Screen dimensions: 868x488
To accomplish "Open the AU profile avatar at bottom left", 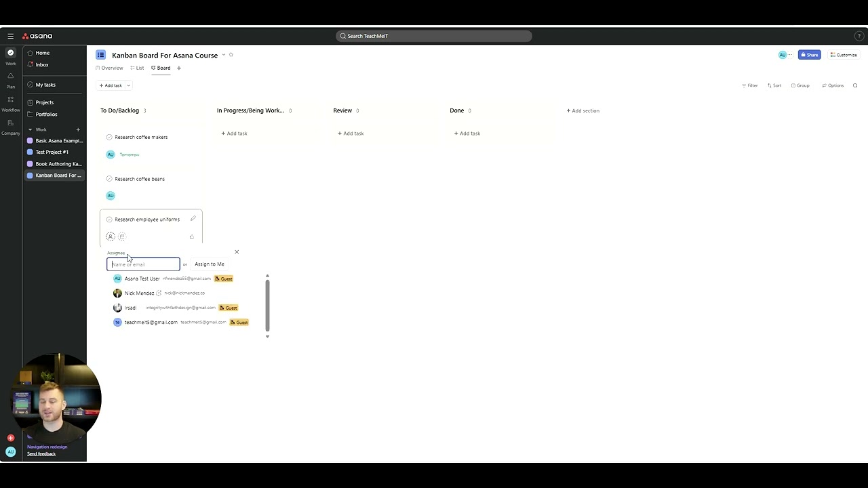I will (x=10, y=451).
